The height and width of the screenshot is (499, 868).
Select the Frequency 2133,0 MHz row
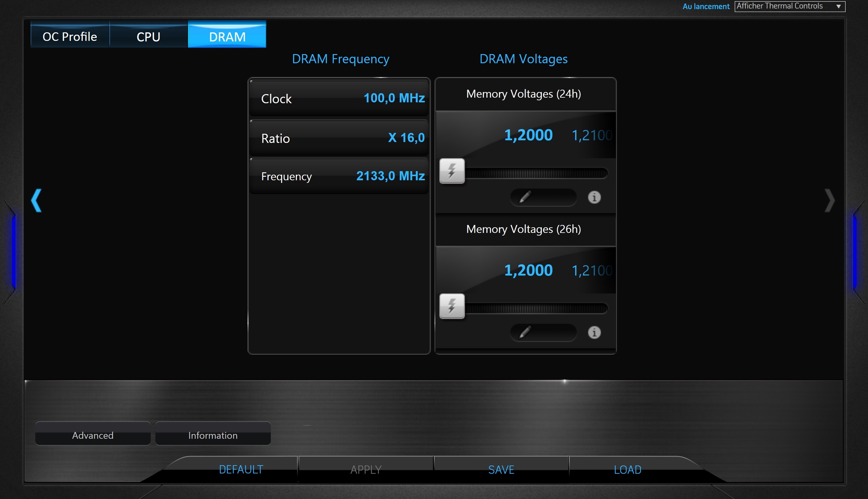339,176
